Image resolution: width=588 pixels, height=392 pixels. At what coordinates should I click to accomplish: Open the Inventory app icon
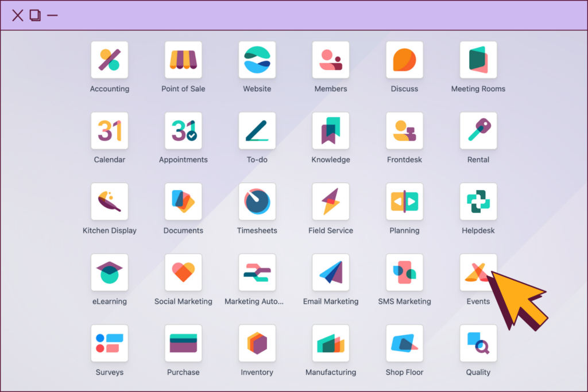[257, 343]
